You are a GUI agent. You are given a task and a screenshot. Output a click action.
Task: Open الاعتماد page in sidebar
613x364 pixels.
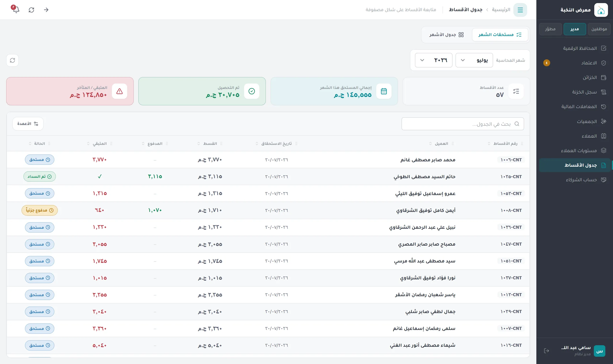click(574, 63)
